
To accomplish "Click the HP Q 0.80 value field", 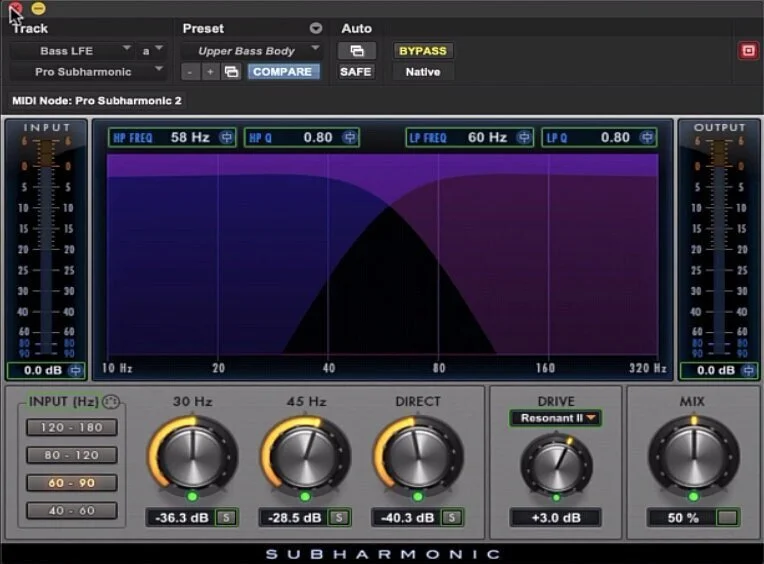I will point(302,137).
